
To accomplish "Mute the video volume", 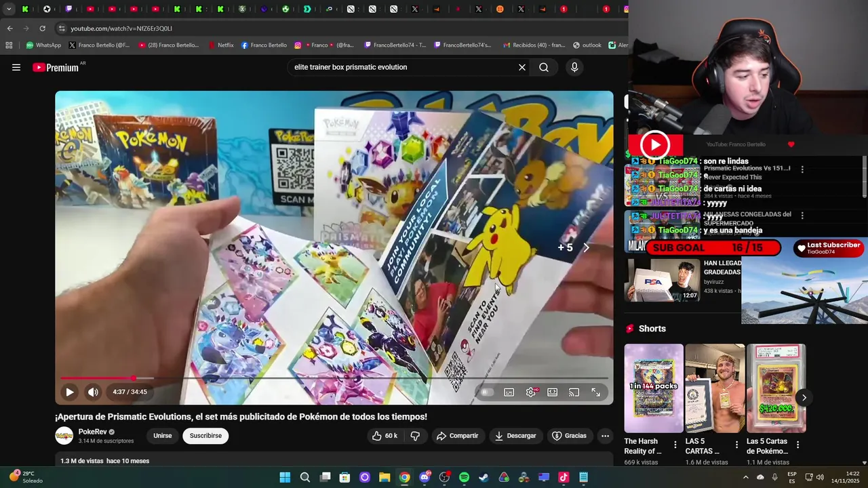I will pyautogui.click(x=93, y=392).
